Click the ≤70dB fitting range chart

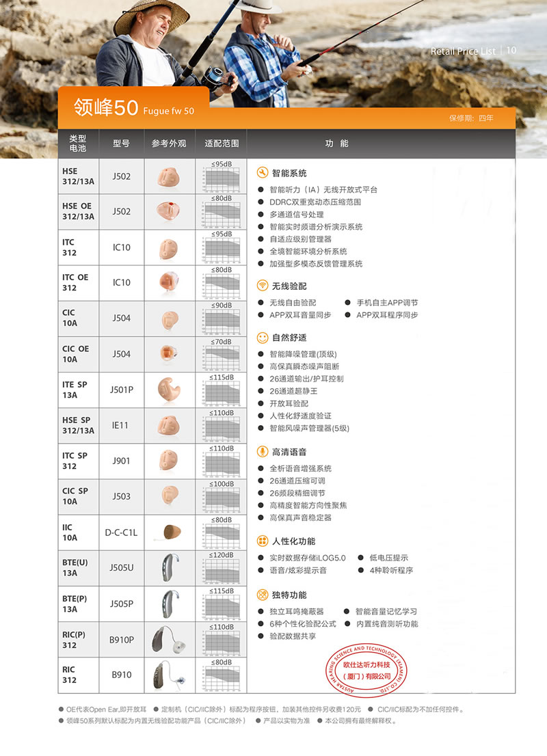pos(222,354)
